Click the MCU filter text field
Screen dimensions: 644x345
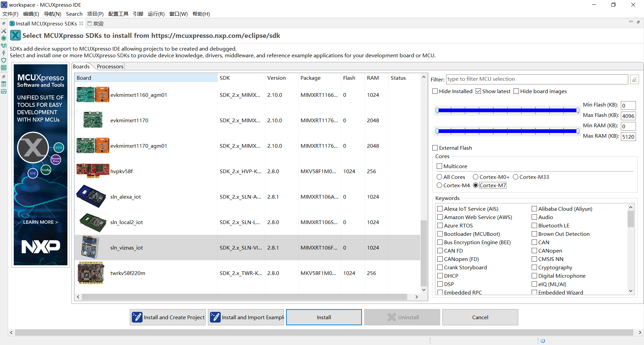[x=537, y=79]
